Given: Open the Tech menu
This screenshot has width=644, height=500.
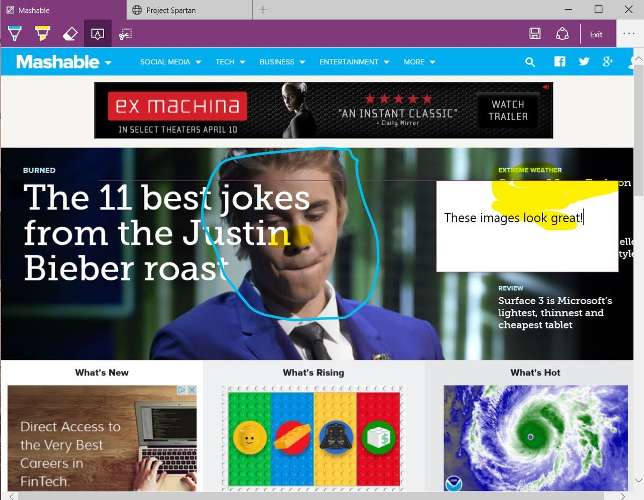Looking at the screenshot, I should pyautogui.click(x=230, y=62).
